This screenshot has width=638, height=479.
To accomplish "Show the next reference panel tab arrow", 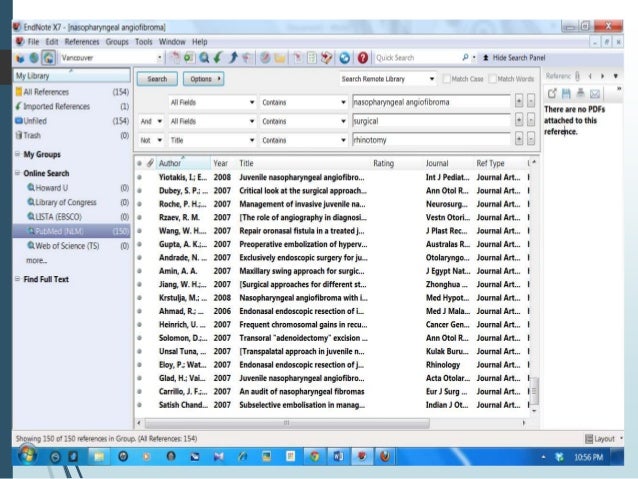I will pyautogui.click(x=603, y=76).
